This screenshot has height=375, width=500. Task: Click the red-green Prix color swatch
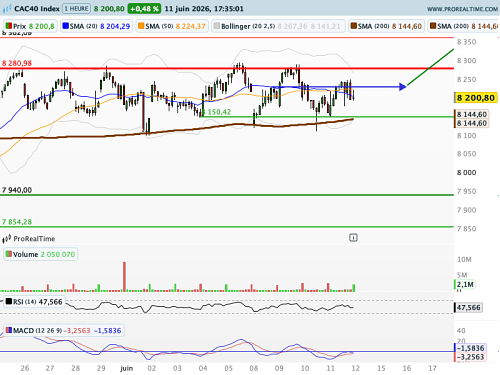[x=8, y=26]
